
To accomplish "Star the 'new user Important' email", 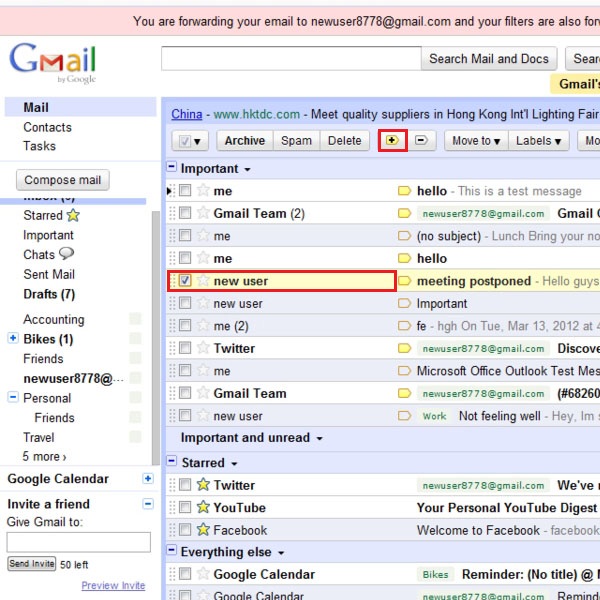I will [x=203, y=303].
